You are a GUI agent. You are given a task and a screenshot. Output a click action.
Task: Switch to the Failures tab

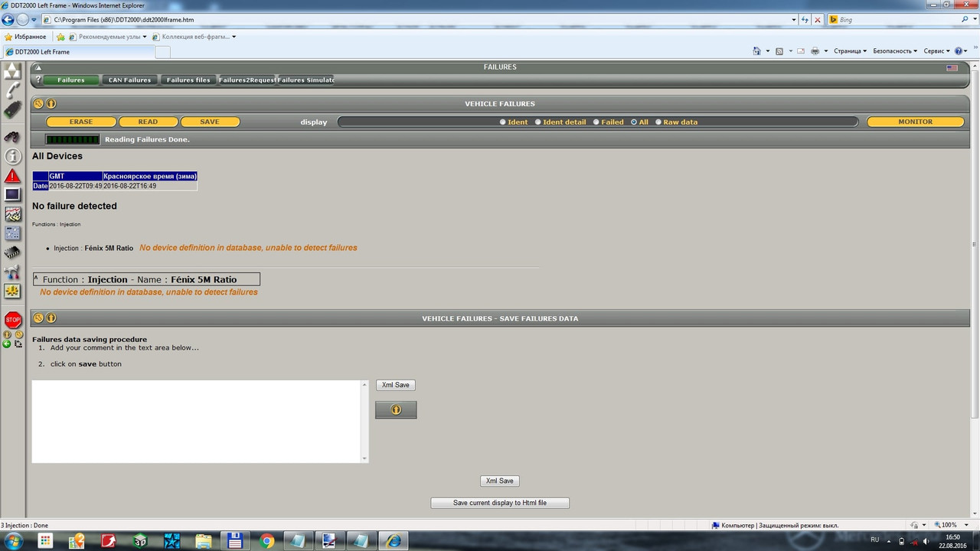71,80
